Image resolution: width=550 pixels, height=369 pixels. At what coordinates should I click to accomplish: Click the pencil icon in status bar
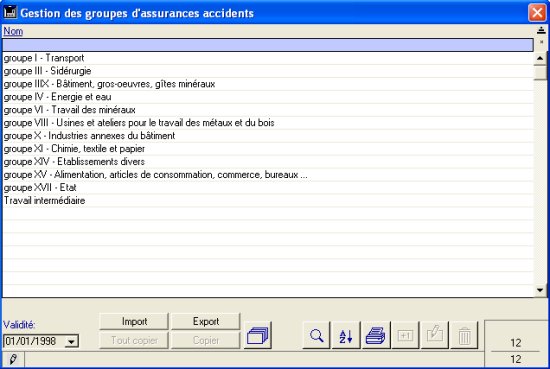coord(13,359)
